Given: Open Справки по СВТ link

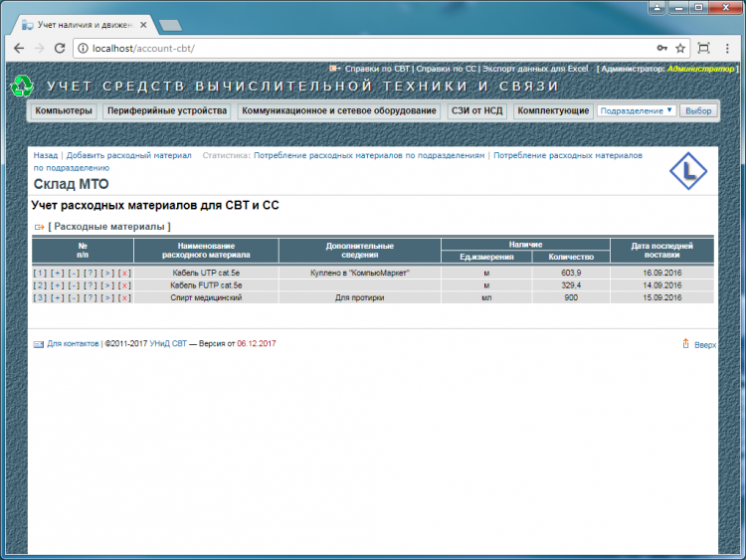Looking at the screenshot, I should (377, 69).
